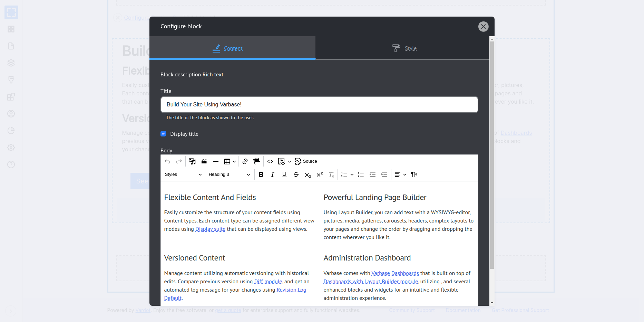Viewport: 644px width, 322px height.
Task: Open Content page icon in background sidebar
Action: (x=11, y=46)
